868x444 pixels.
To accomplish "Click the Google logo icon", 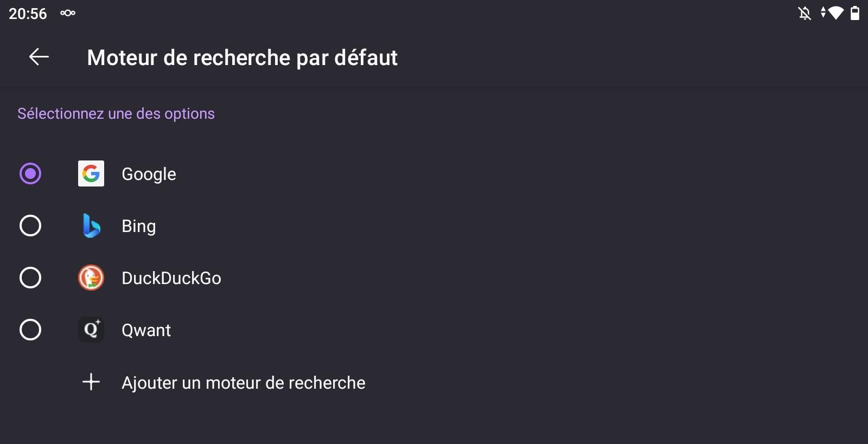I will click(x=91, y=173).
